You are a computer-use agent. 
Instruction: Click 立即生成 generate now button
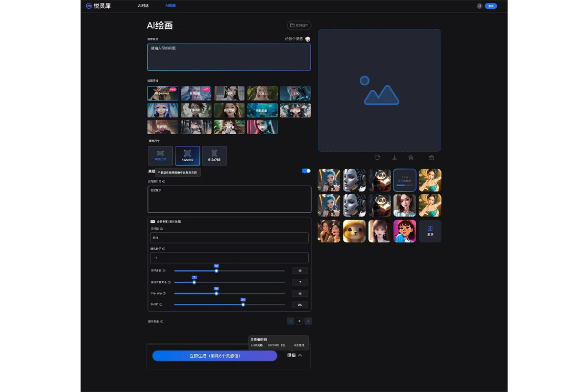tap(215, 356)
